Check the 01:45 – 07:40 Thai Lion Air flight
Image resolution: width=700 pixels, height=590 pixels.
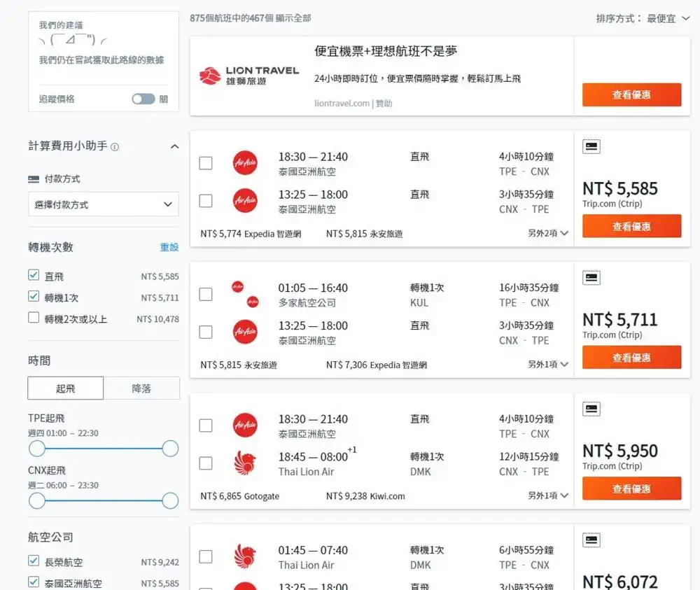pyautogui.click(x=206, y=557)
